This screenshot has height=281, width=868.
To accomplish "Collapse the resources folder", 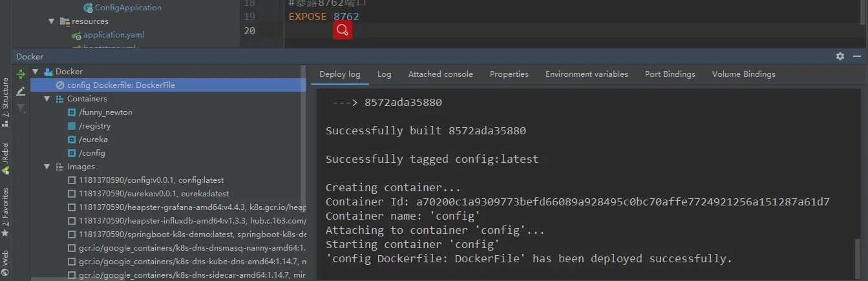I will coord(52,21).
